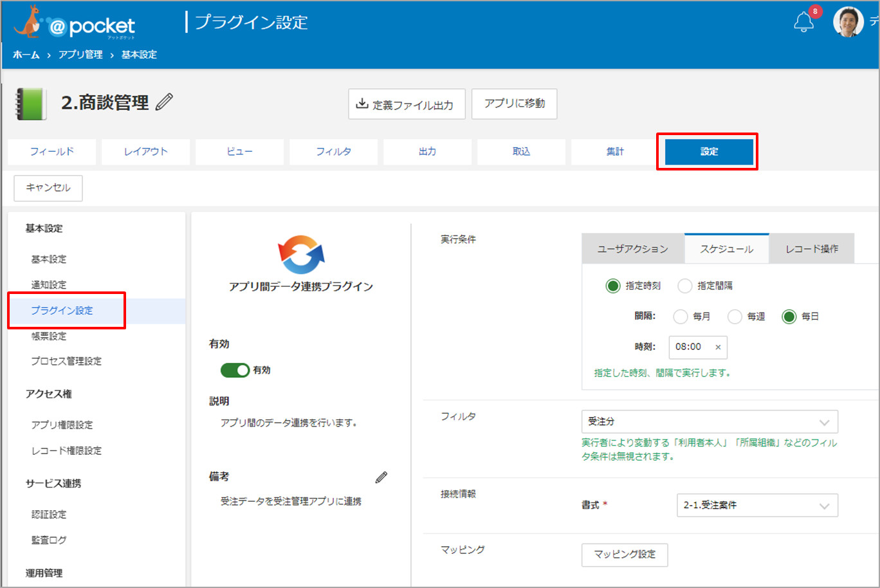The image size is (880, 588).
Task: Open 監査ログ in the sidebar
Action: coord(49,540)
